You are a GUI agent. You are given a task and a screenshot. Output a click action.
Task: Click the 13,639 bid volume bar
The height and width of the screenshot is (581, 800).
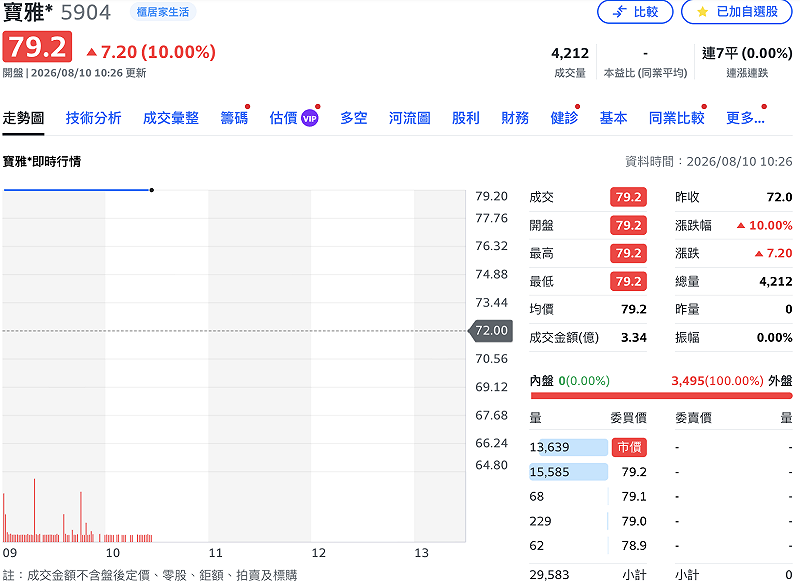tap(568, 447)
